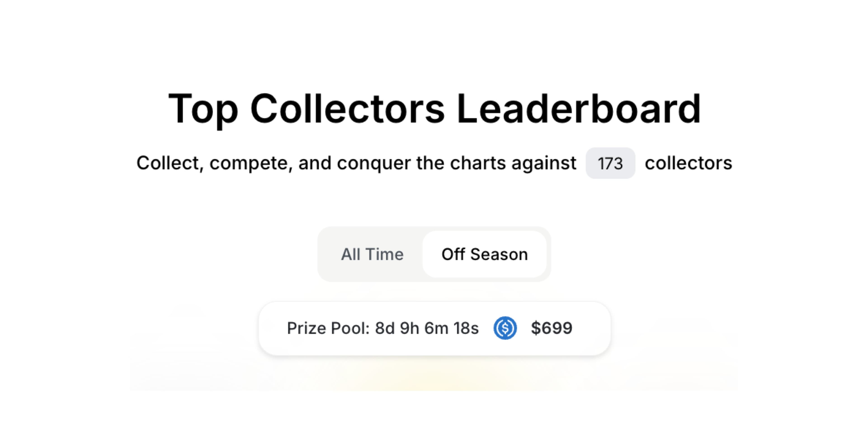The width and height of the screenshot is (868, 434).
Task: Click the 8d 9h 6m 18s countdown
Action: (x=427, y=328)
